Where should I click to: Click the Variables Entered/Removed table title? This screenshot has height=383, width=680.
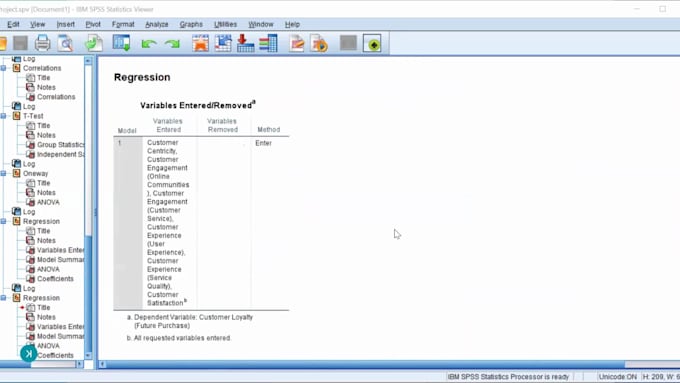pyautogui.click(x=198, y=105)
